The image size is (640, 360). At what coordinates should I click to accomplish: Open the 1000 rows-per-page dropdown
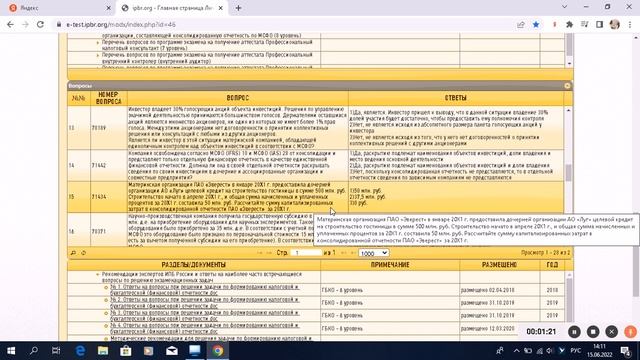pos(373,253)
